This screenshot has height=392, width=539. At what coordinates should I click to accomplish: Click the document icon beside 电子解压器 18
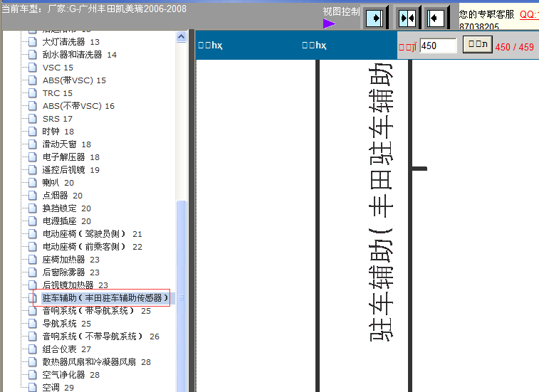pos(33,157)
